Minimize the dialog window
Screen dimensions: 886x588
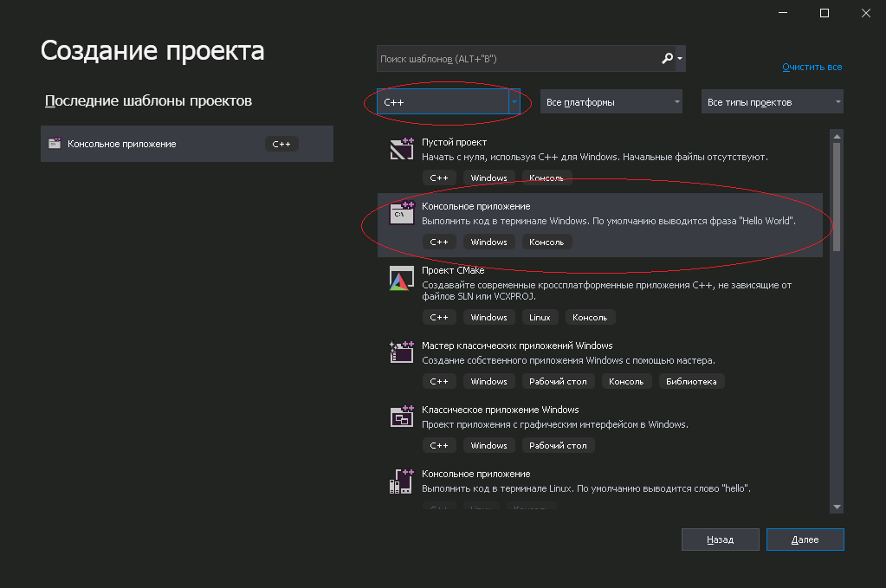click(x=783, y=13)
